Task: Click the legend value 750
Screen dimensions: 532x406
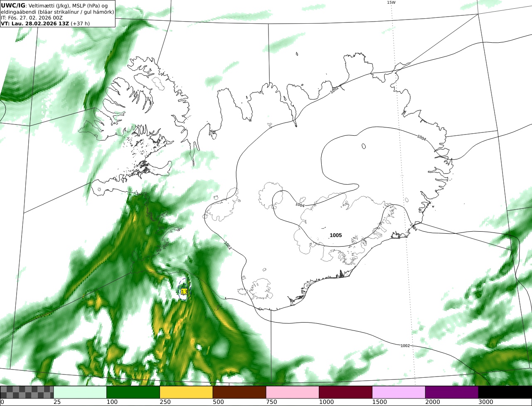Action: tap(271, 402)
